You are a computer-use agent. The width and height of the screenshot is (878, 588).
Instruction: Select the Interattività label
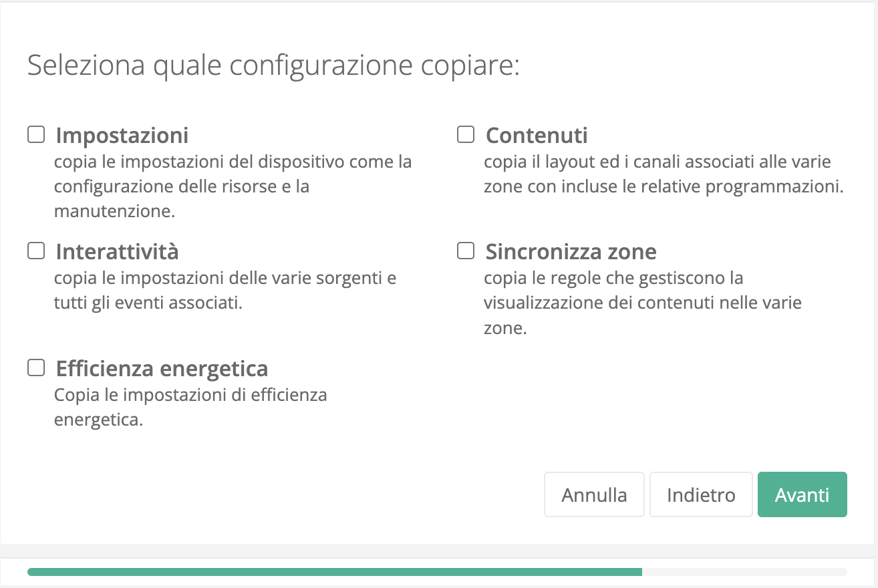point(116,252)
